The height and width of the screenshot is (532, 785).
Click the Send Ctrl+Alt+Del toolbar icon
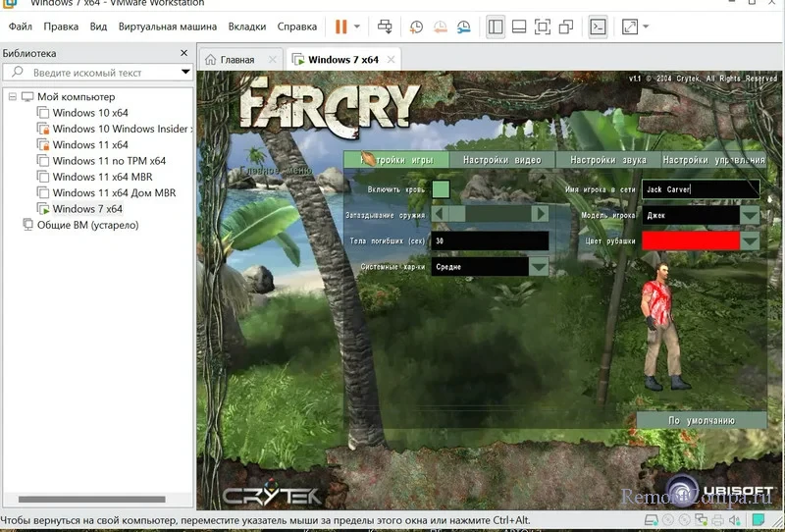tap(385, 27)
